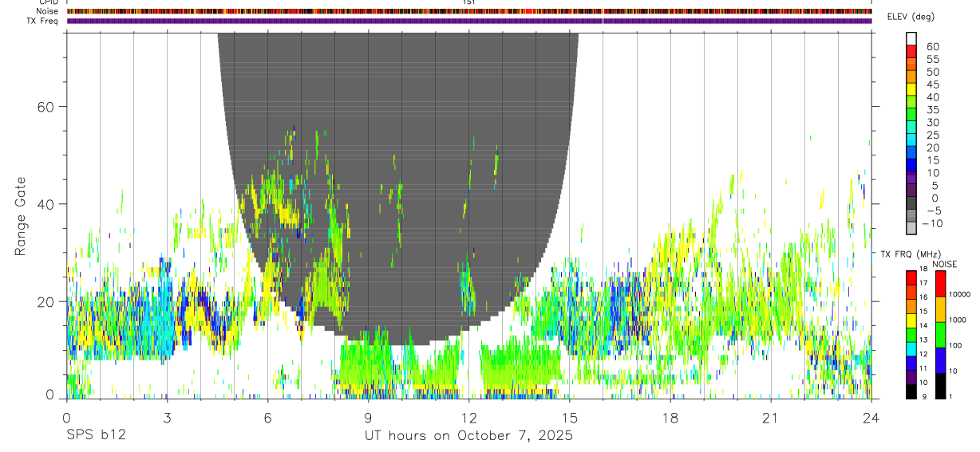Click the red swatch in the NOISE color bar

[x=940, y=284]
